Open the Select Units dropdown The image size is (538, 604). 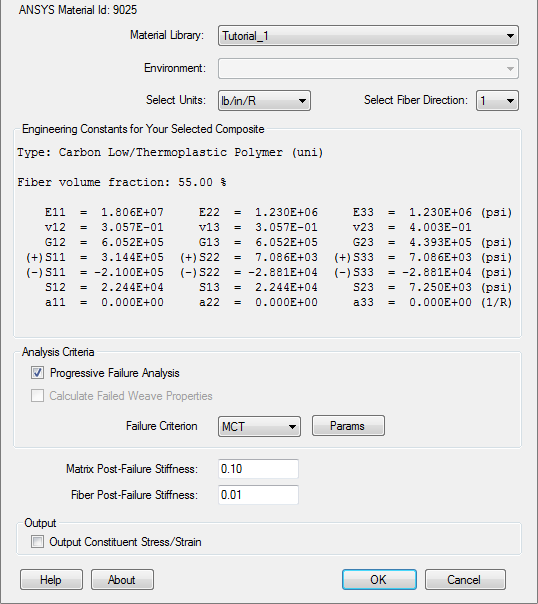[264, 101]
